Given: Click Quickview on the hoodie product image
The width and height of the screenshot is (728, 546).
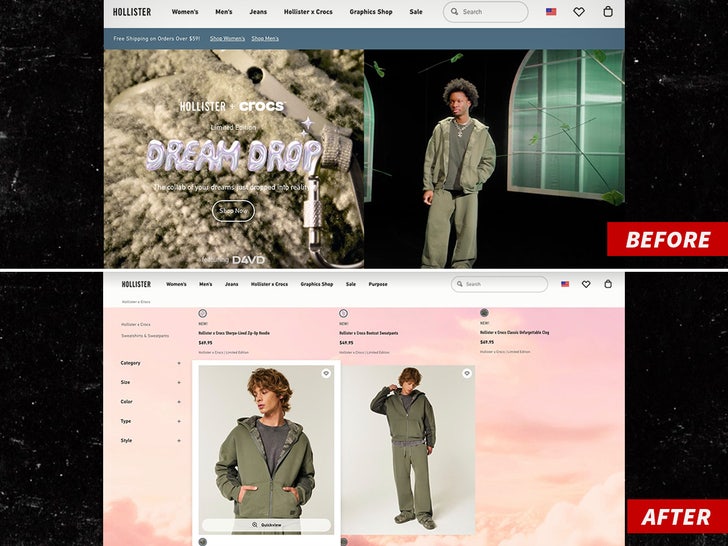Looking at the screenshot, I should pos(266,524).
